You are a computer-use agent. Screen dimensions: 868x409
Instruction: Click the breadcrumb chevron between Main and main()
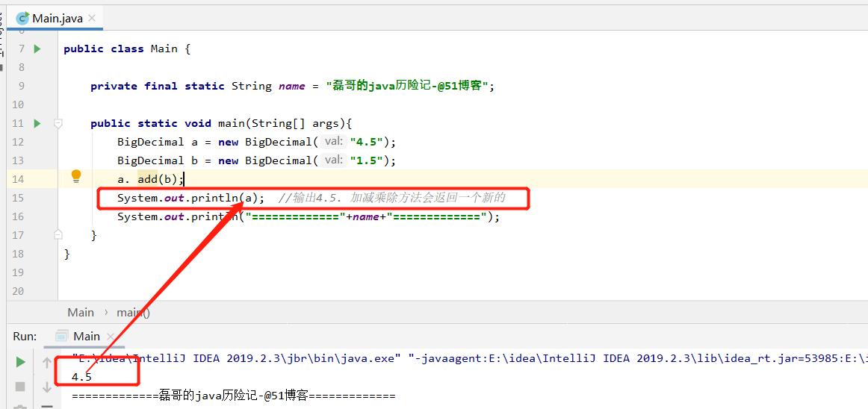[x=106, y=312]
